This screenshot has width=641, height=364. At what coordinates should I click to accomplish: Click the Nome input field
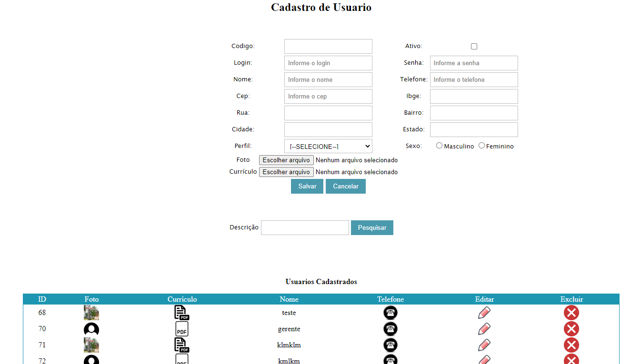pos(328,79)
